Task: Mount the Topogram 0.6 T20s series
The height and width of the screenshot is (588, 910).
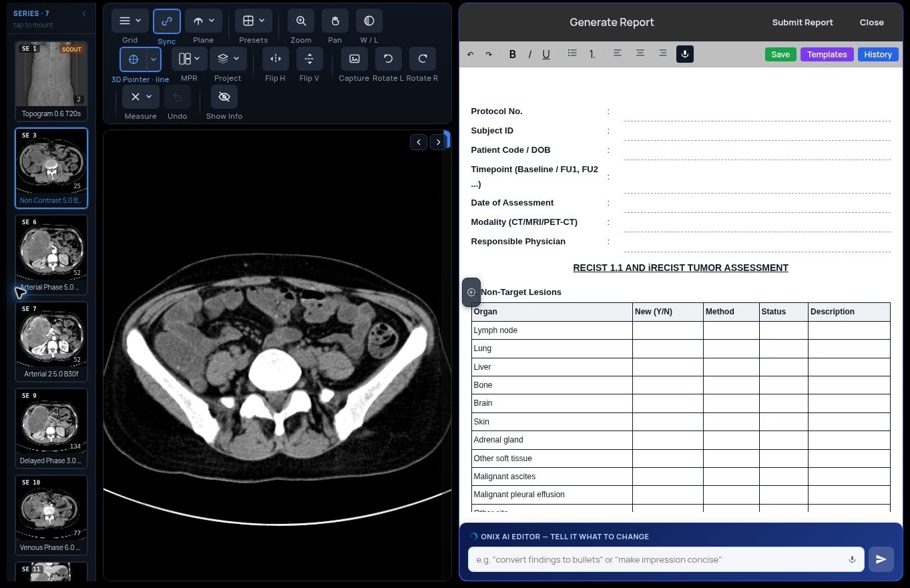Action: point(51,81)
